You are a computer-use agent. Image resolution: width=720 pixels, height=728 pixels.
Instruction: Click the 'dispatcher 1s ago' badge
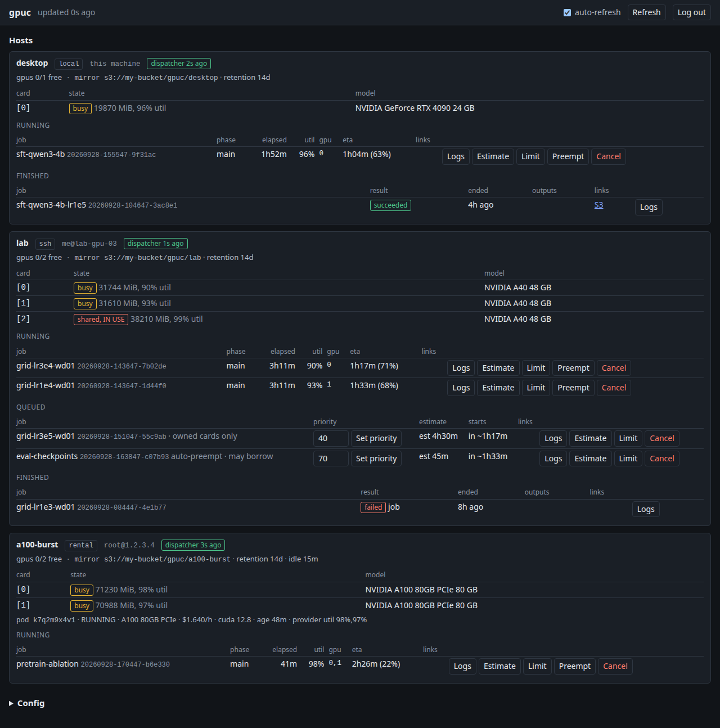point(155,244)
